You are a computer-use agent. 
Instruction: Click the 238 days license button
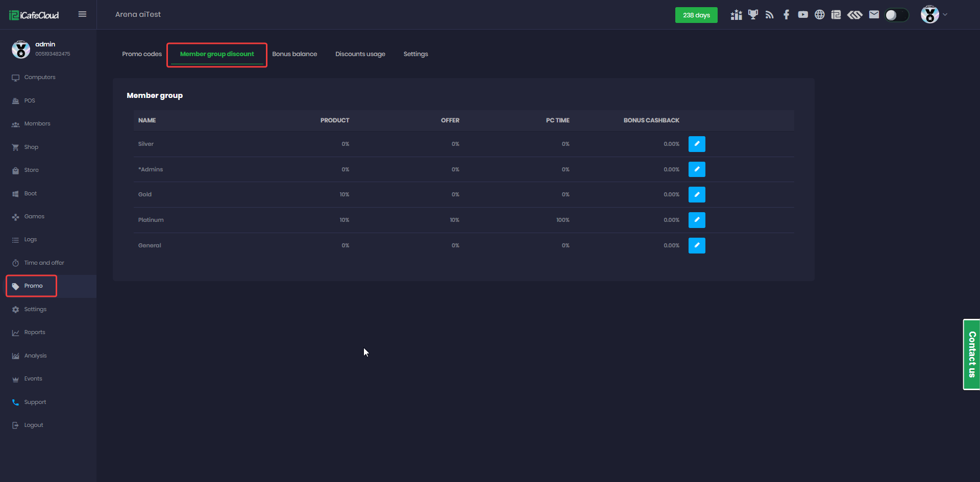(x=696, y=15)
